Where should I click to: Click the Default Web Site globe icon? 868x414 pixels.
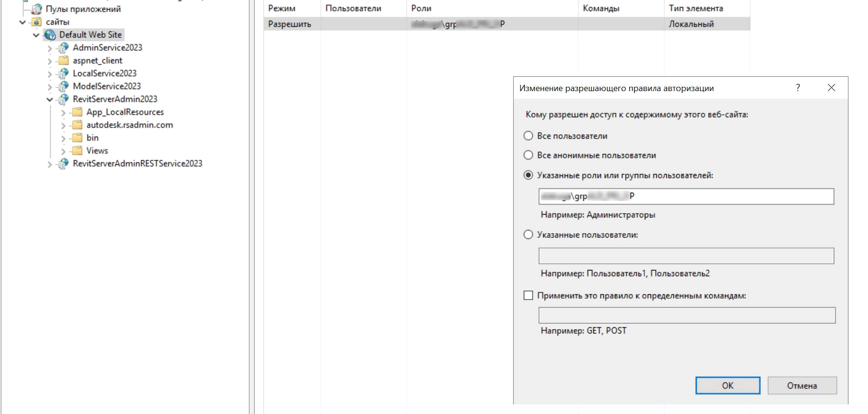point(50,35)
